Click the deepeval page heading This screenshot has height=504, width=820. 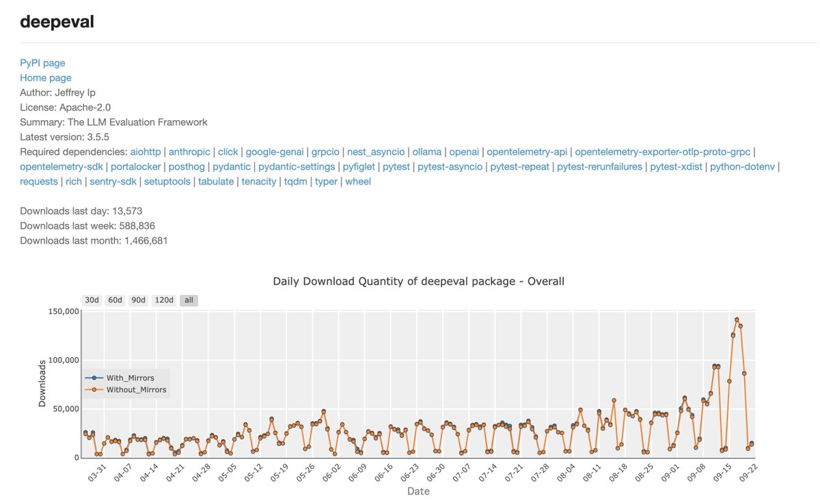pos(57,22)
